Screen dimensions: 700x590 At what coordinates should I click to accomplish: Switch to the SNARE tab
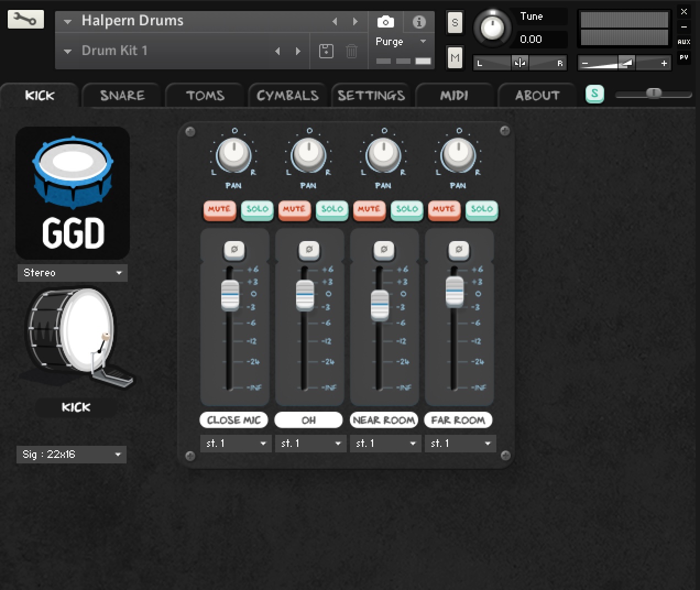point(122,96)
